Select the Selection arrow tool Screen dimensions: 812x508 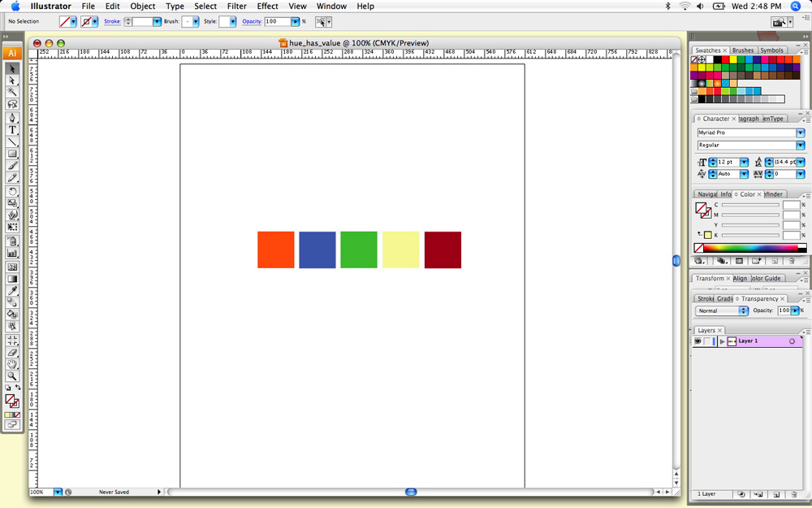(12, 69)
